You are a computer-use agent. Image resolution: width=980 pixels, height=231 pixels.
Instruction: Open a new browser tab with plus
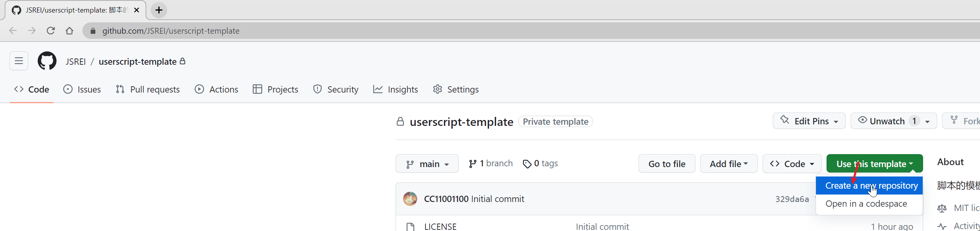click(x=159, y=10)
